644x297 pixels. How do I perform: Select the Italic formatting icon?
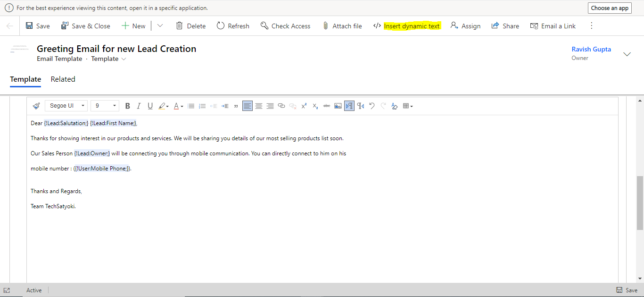pyautogui.click(x=139, y=106)
